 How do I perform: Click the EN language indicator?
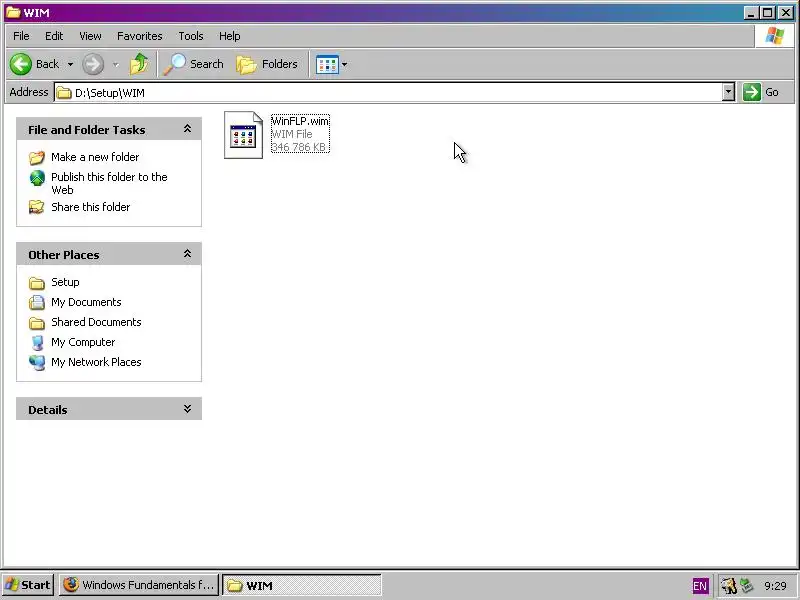click(x=700, y=586)
